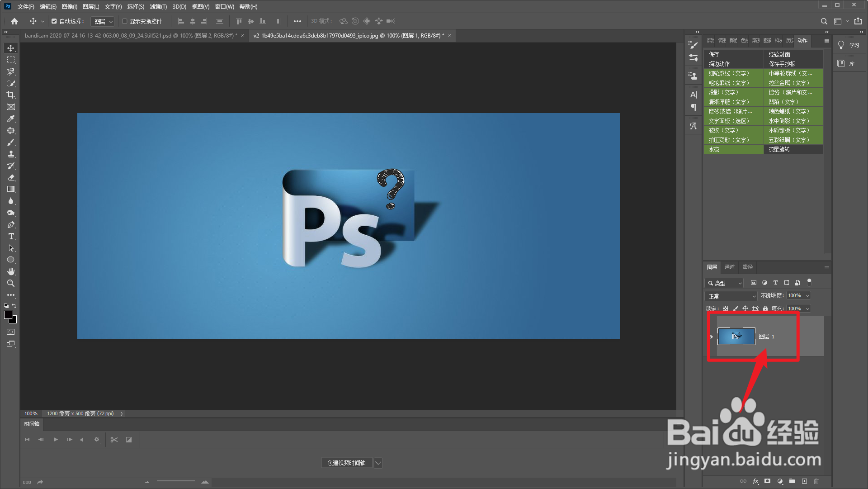Open the 滤镜(T) menu
The image size is (868, 489).
(158, 7)
